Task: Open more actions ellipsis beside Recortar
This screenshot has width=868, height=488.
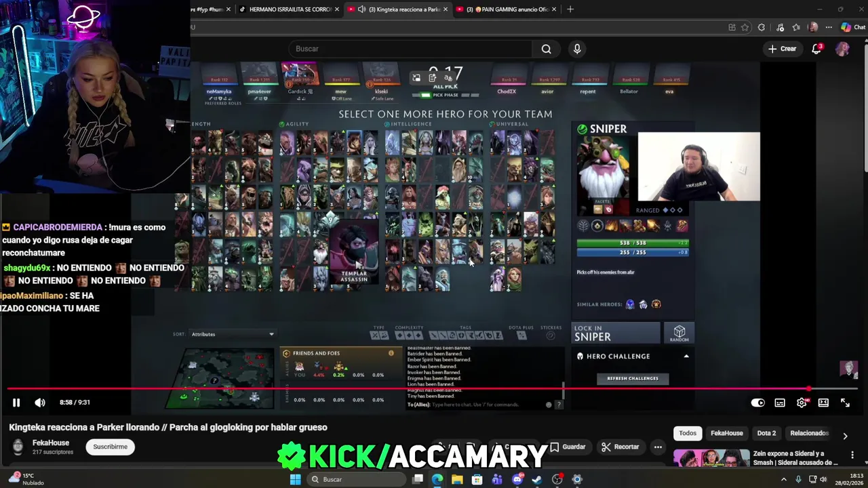Action: tap(658, 447)
